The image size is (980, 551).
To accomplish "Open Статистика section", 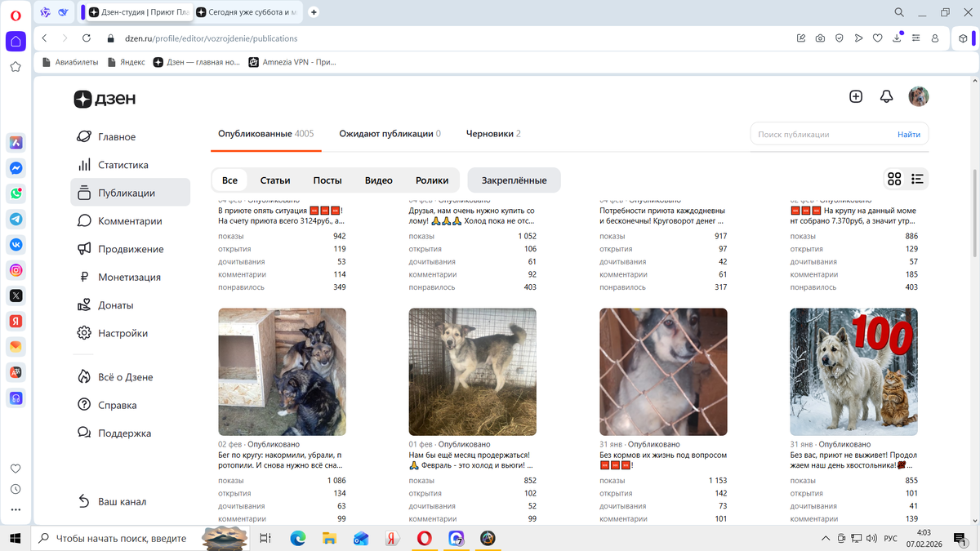I will (x=123, y=165).
